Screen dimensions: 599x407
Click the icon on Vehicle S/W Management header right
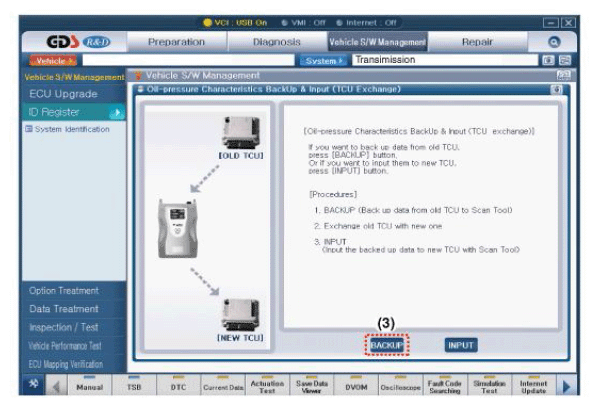pyautogui.click(x=564, y=75)
